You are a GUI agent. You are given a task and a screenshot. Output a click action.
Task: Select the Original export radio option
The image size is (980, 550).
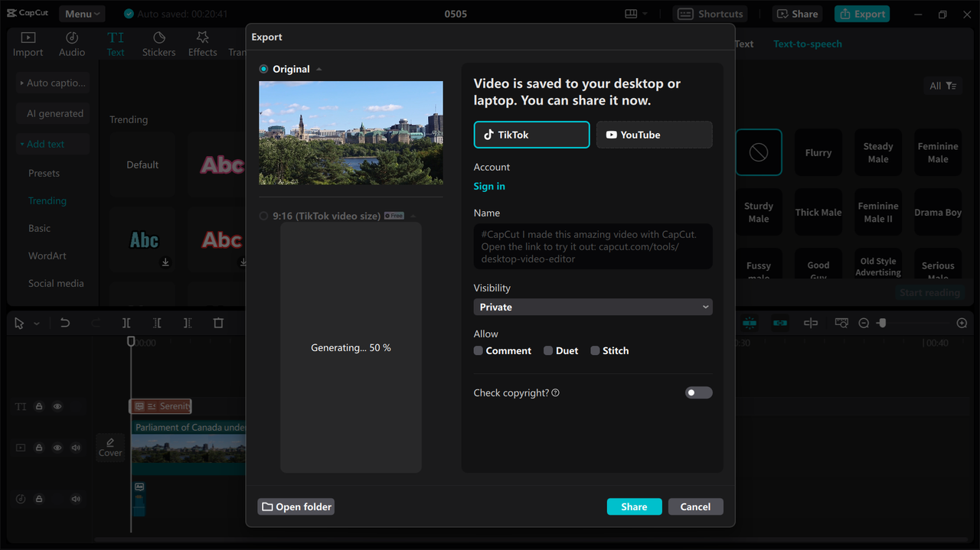263,69
